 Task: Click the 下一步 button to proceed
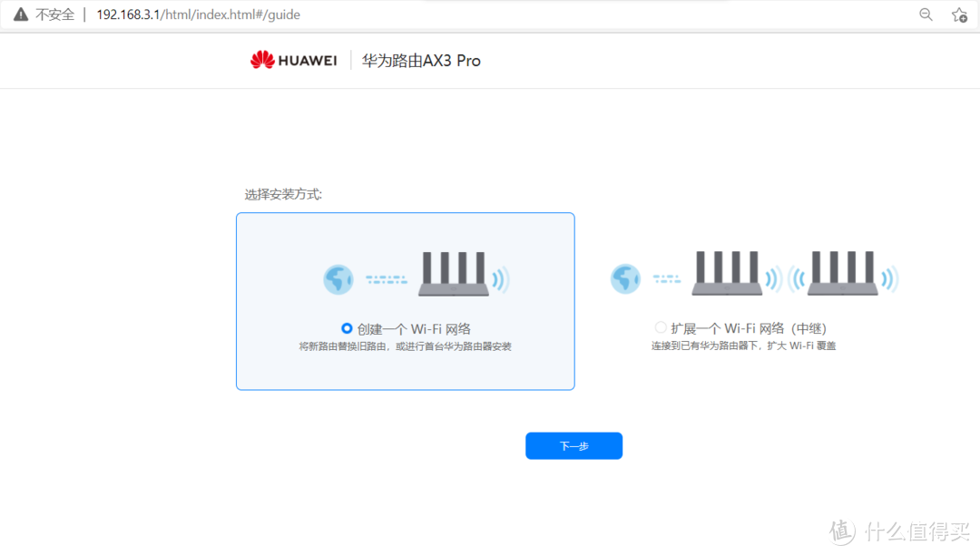(x=573, y=445)
